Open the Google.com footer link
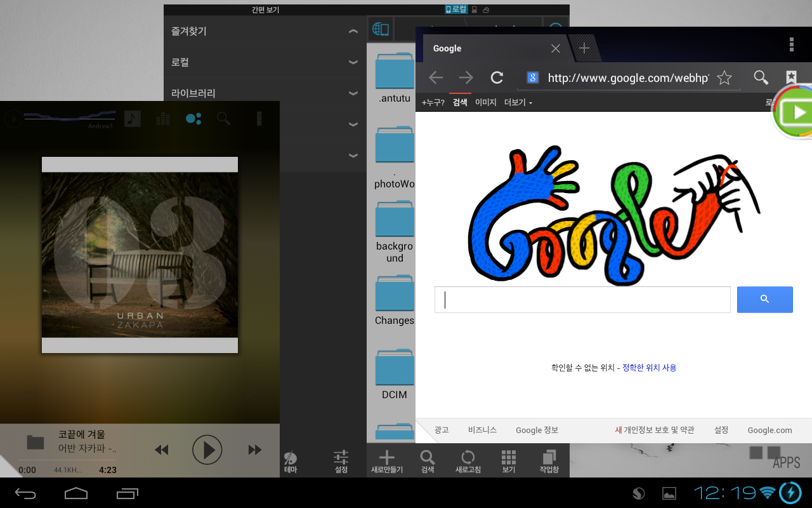The width and height of the screenshot is (812, 508). [769, 430]
